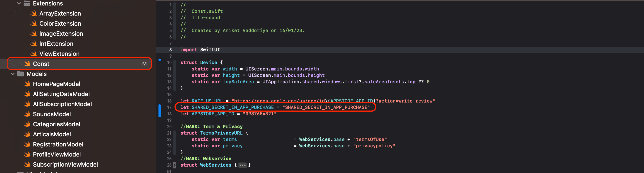Click the "//MARK: Webservice" comment
This screenshot has width=644, height=173.
(x=206, y=159)
